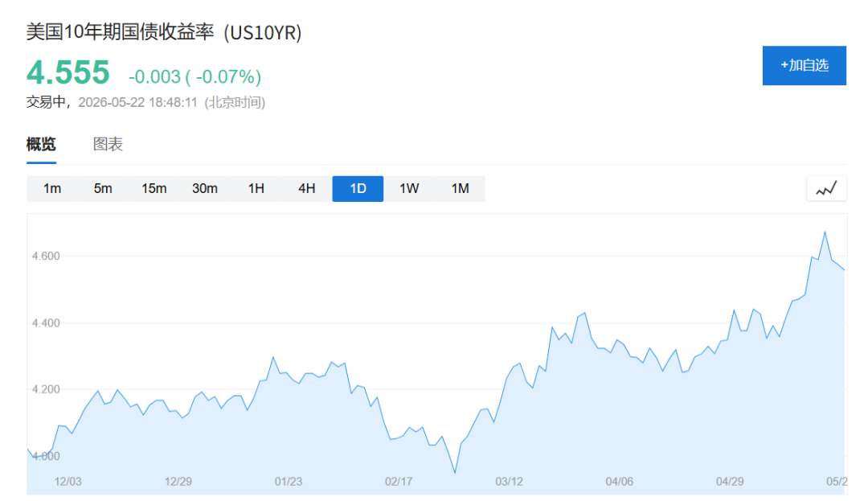
Task: Click the +加自选 button
Action: click(805, 65)
